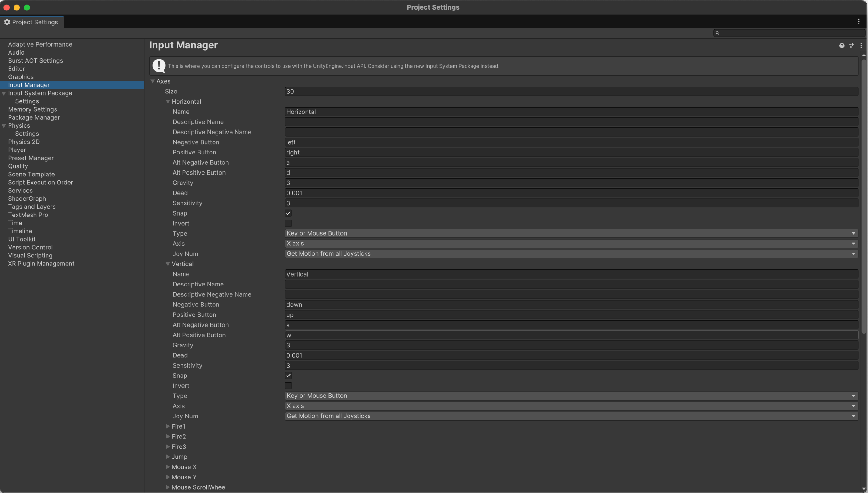The width and height of the screenshot is (868, 493).
Task: Open the Project Settings window options menu
Action: point(859,22)
